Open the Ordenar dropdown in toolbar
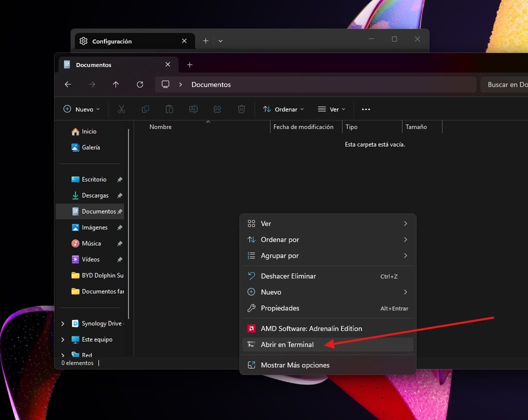This screenshot has width=528, height=420. [x=283, y=109]
